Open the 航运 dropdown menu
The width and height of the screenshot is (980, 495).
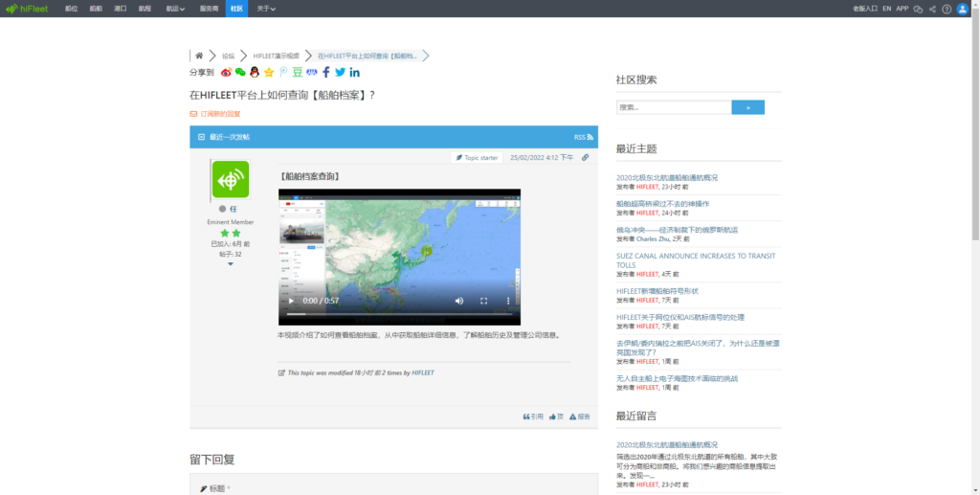[x=176, y=9]
